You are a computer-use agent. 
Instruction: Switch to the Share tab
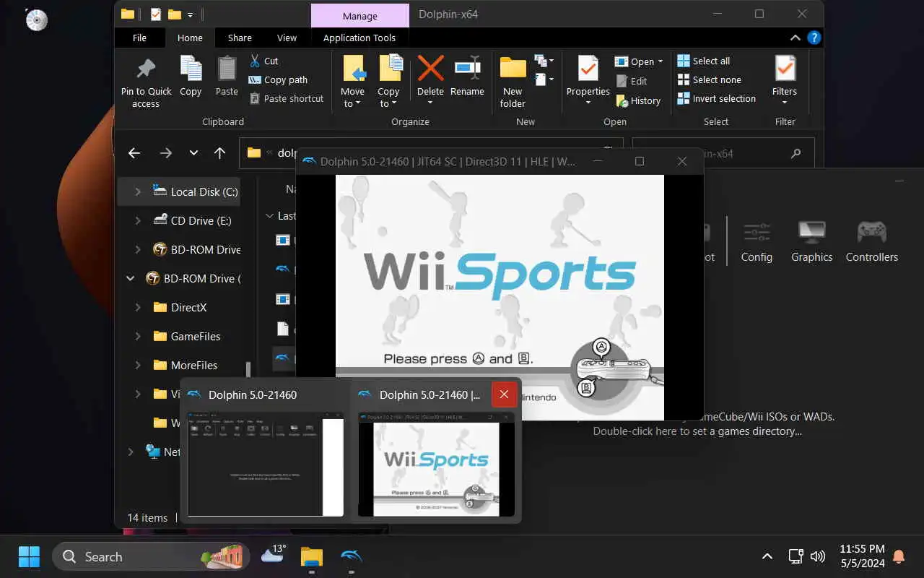pyautogui.click(x=240, y=38)
